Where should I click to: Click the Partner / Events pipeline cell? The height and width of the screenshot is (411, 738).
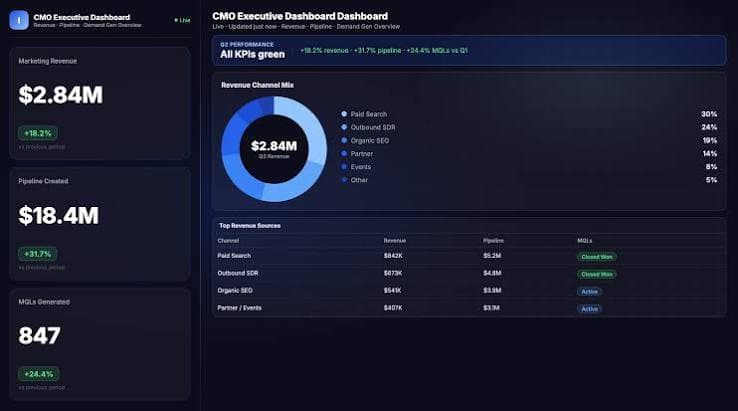coord(491,308)
